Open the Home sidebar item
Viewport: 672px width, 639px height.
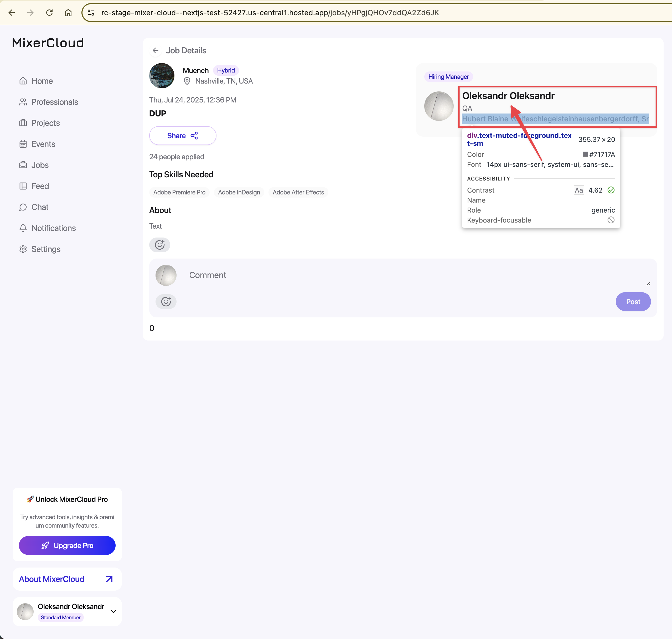42,81
